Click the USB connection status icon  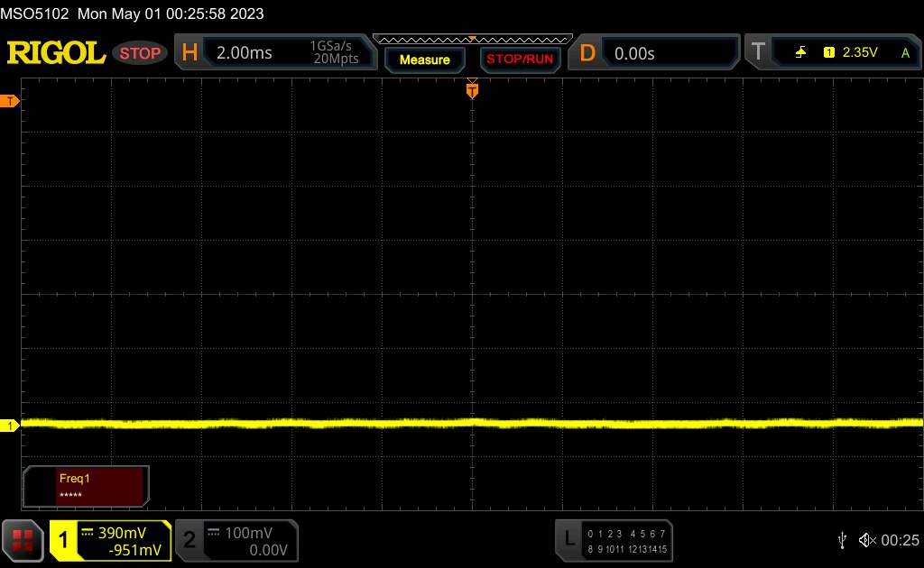[x=842, y=540]
